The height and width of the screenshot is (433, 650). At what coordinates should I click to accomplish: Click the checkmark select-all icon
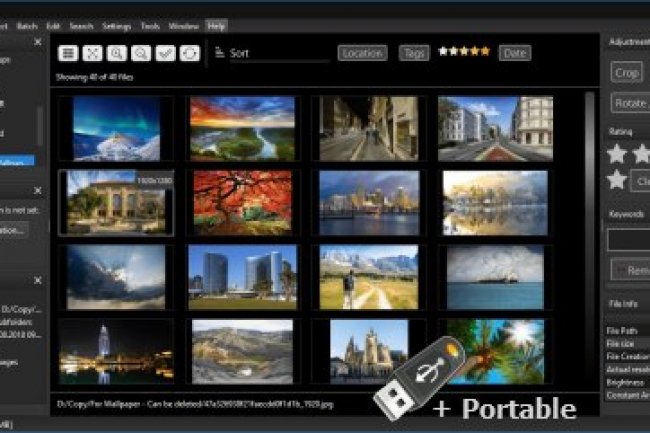166,53
